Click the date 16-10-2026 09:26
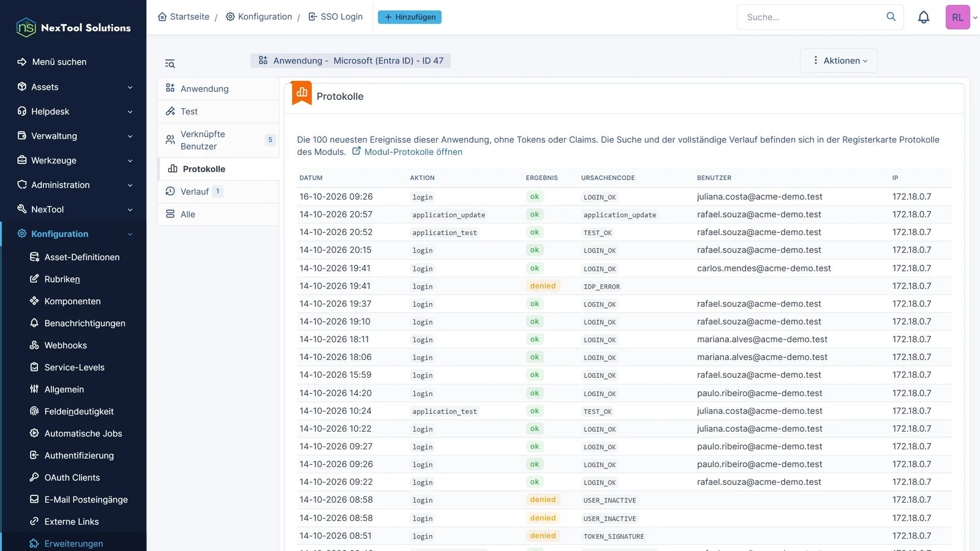 coord(336,197)
